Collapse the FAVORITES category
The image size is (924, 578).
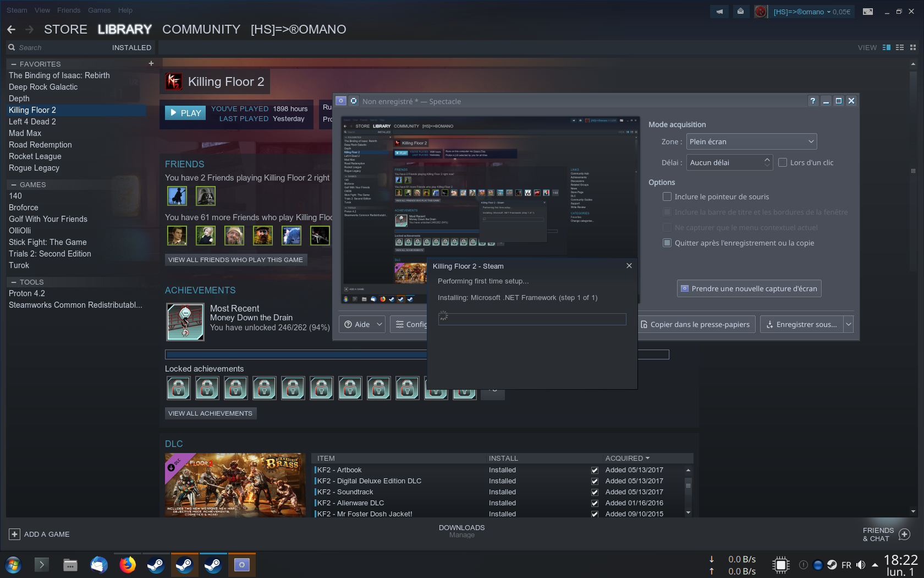(x=14, y=64)
